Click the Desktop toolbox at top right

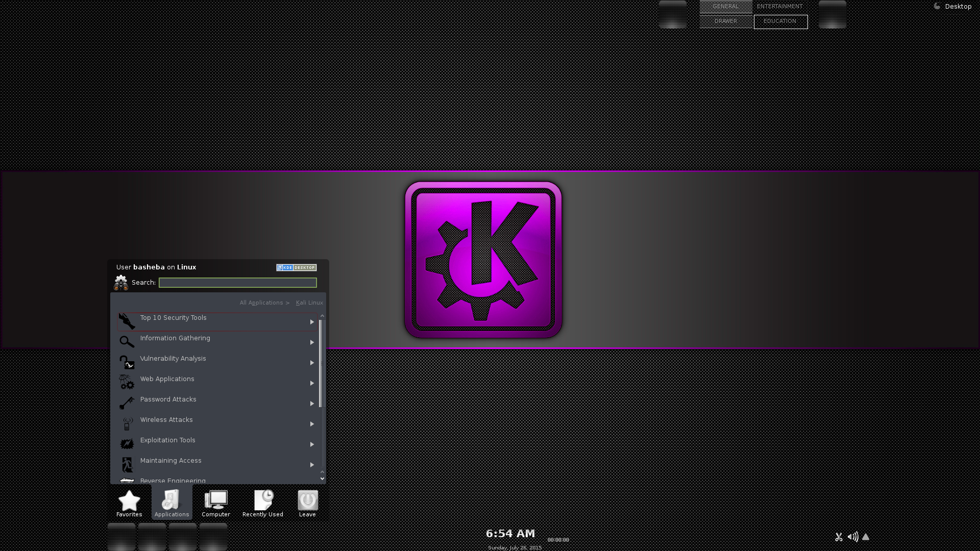pyautogui.click(x=952, y=7)
